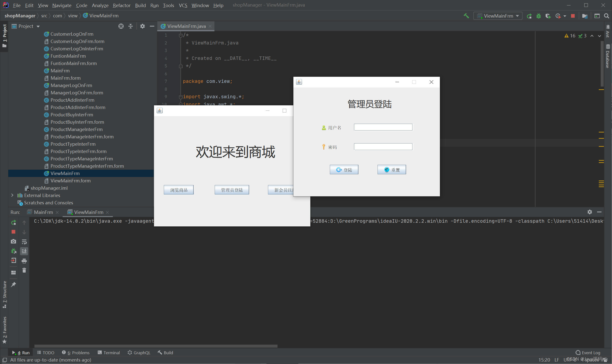612x364 pixels.
Task: Run with Coverage icon in toolbar
Action: click(x=548, y=16)
